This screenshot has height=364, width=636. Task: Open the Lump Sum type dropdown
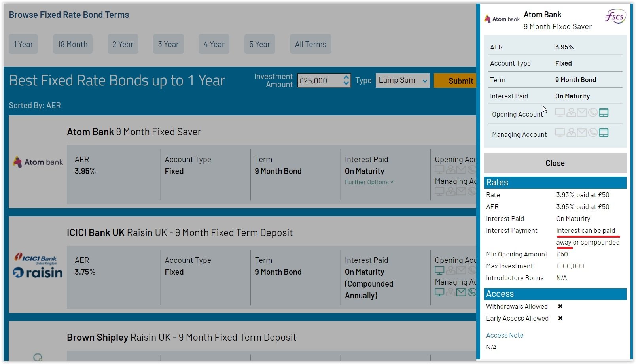click(x=402, y=81)
